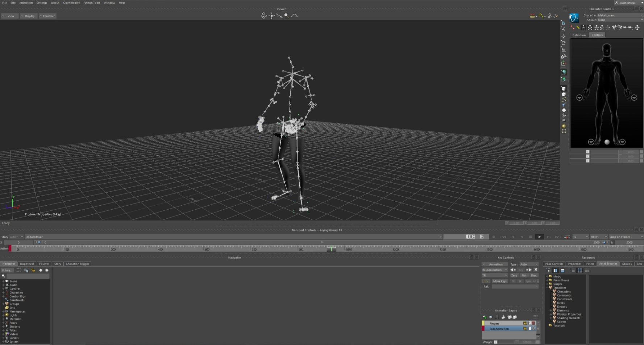Open the Animation menu in menu bar
Image resolution: width=644 pixels, height=345 pixels.
[26, 3]
